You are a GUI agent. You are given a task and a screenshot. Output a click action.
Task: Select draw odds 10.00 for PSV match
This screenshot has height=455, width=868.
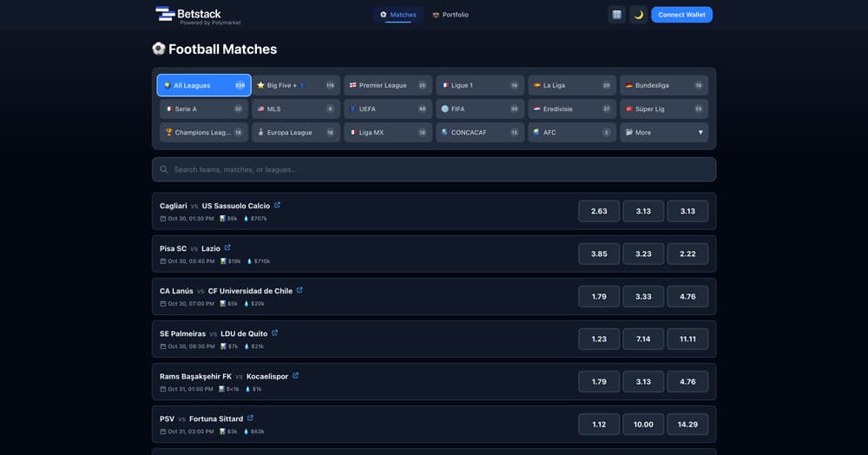pyautogui.click(x=643, y=424)
